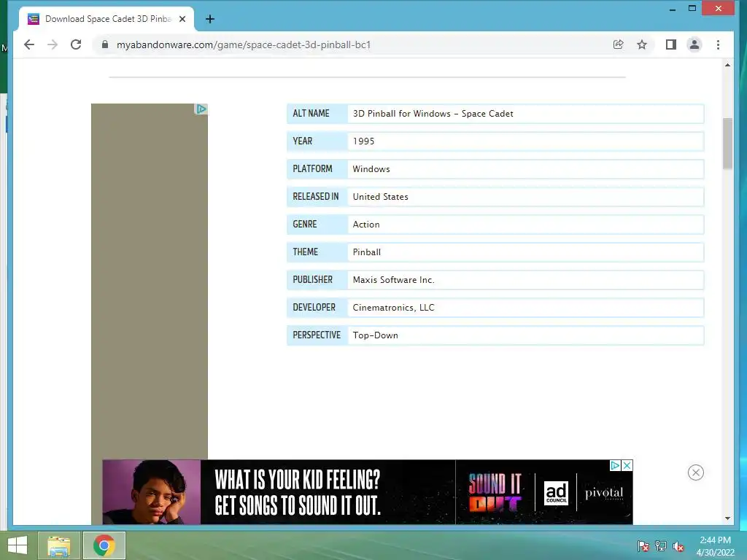Open Action Center flag icon in tray
Image resolution: width=747 pixels, height=560 pixels.
[643, 546]
